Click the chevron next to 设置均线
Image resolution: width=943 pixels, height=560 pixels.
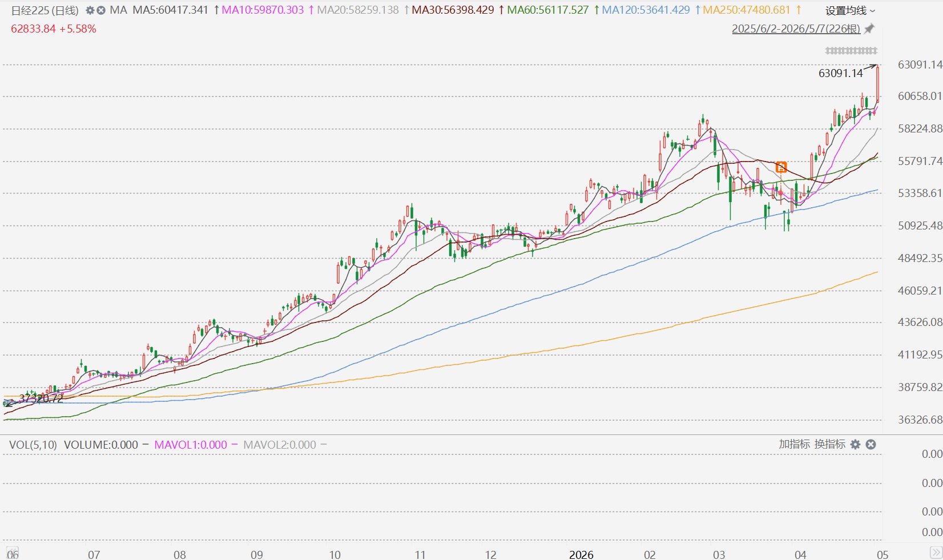pyautogui.click(x=872, y=11)
